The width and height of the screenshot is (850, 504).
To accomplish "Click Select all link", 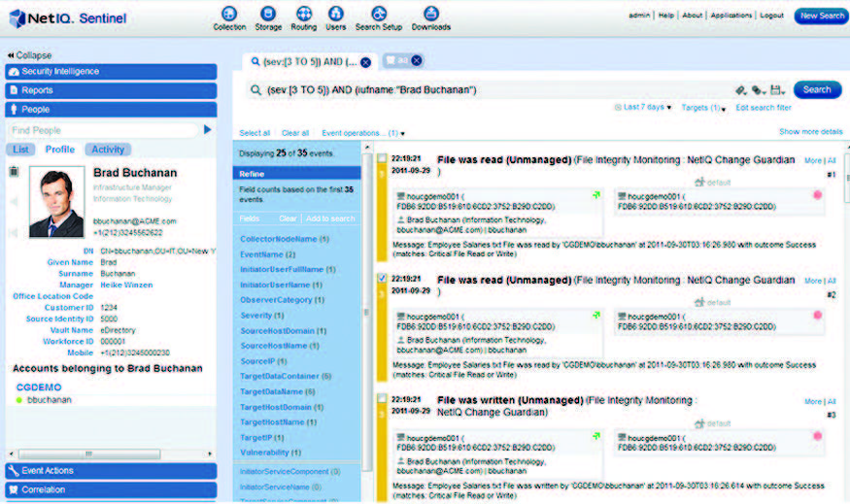I will (255, 133).
